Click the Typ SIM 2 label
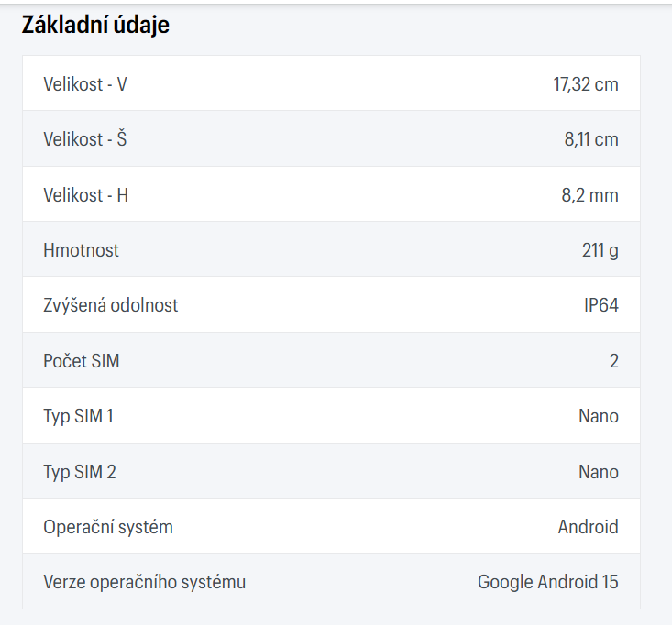672x625 pixels. (x=79, y=472)
